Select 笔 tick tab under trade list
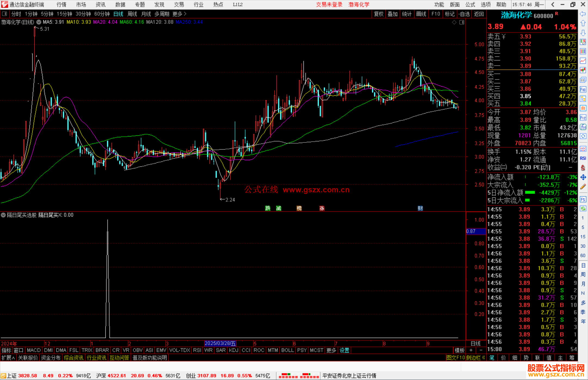Viewport: 588px width, 380px height. pyautogui.click(x=492, y=358)
